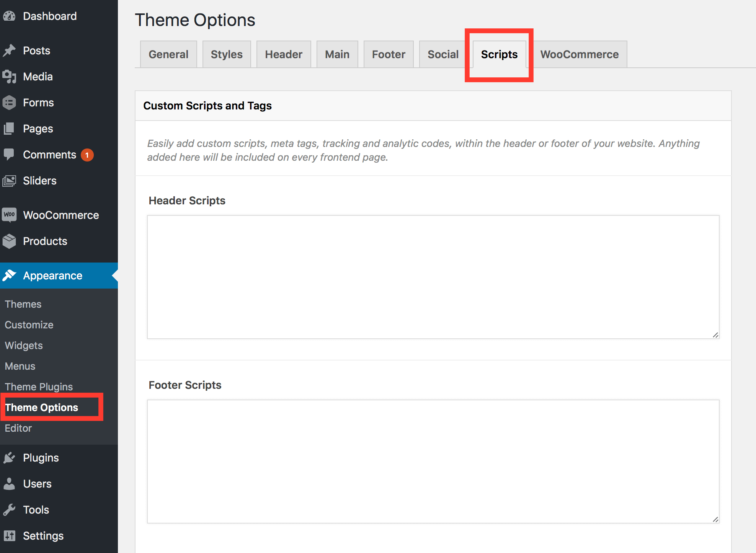Open the Footer tab
Viewport: 756px width, 553px height.
pyautogui.click(x=389, y=54)
